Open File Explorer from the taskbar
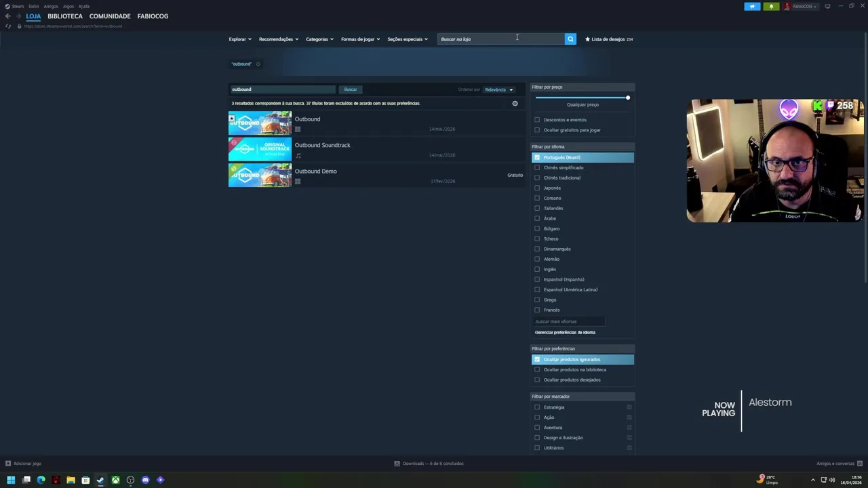 coord(71,480)
